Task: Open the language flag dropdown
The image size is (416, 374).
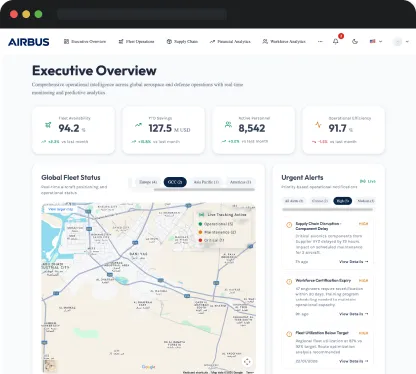Action: click(x=376, y=41)
